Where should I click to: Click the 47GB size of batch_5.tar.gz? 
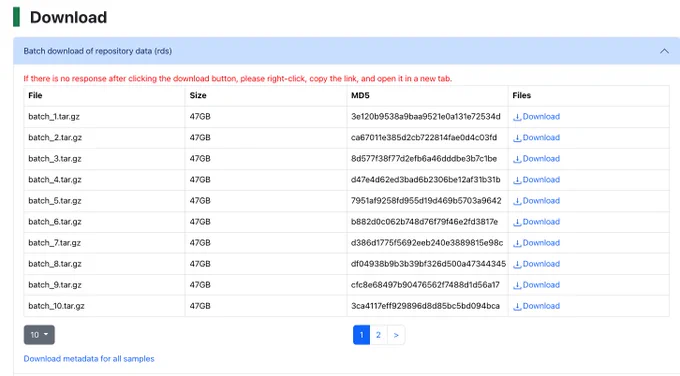coord(200,201)
